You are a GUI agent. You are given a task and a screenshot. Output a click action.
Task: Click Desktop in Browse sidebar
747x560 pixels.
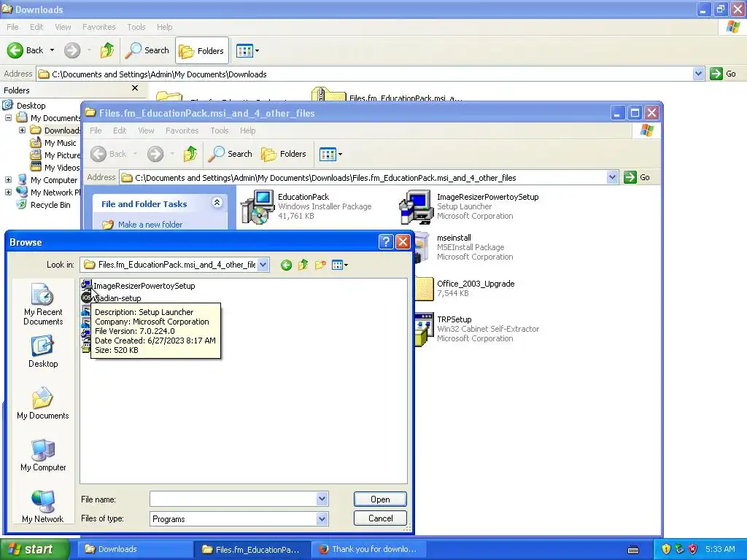[43, 351]
